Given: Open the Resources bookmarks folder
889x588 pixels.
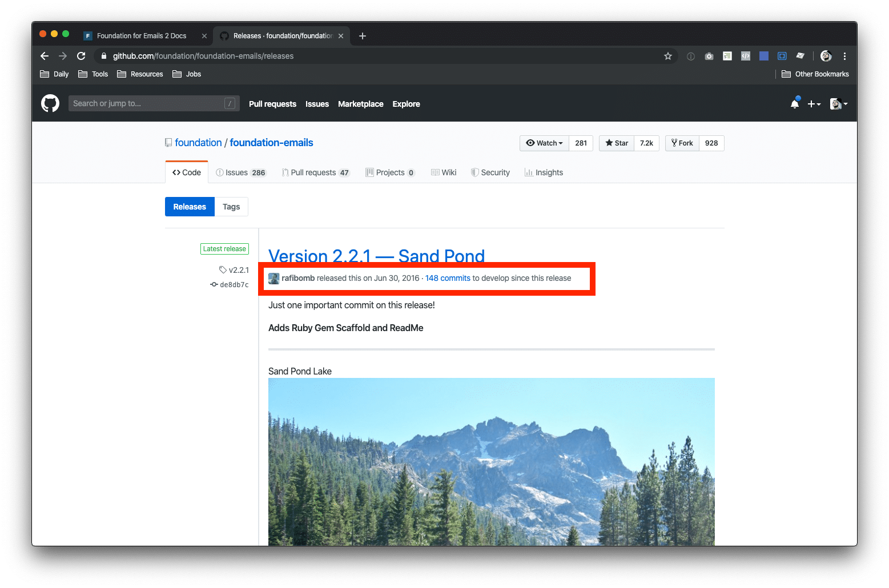Looking at the screenshot, I should [x=140, y=74].
